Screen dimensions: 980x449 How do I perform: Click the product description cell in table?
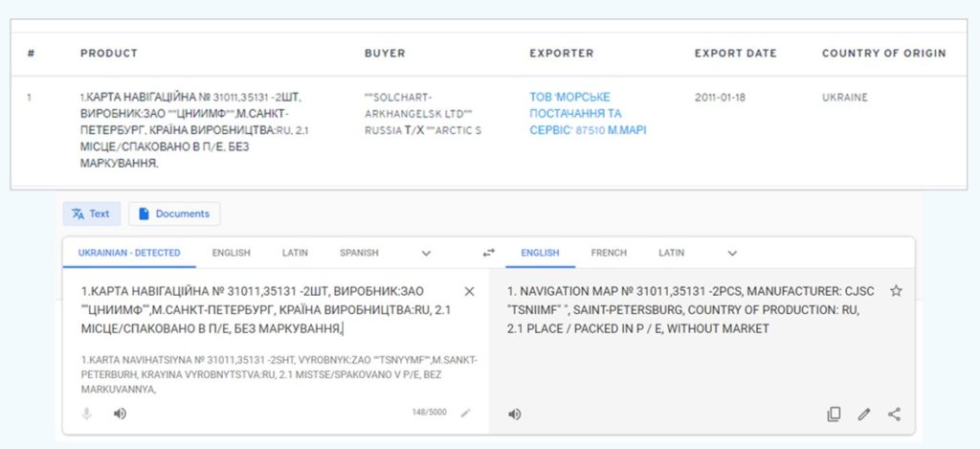click(194, 130)
